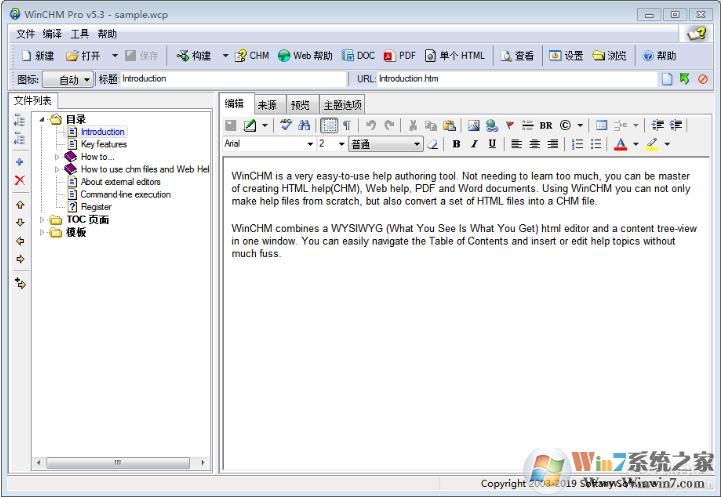Viewport: 721px width, 497px height.
Task: Toggle the paragraph marks icon
Action: point(347,125)
